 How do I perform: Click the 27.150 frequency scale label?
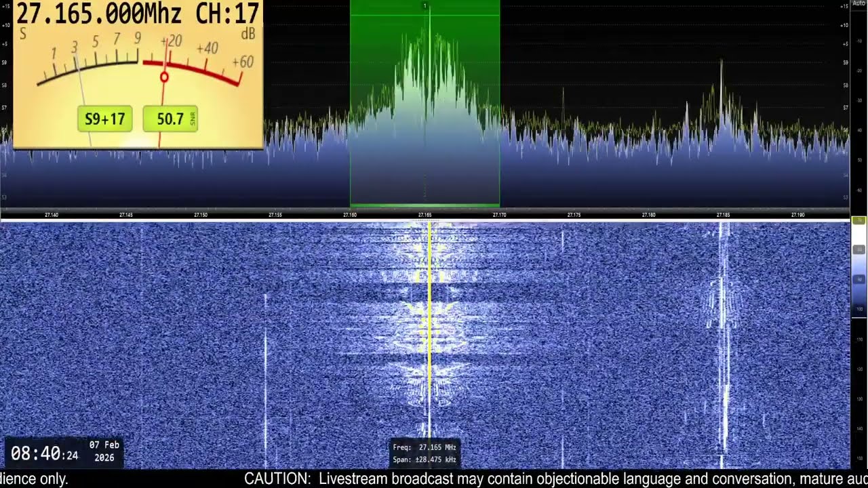(201, 215)
